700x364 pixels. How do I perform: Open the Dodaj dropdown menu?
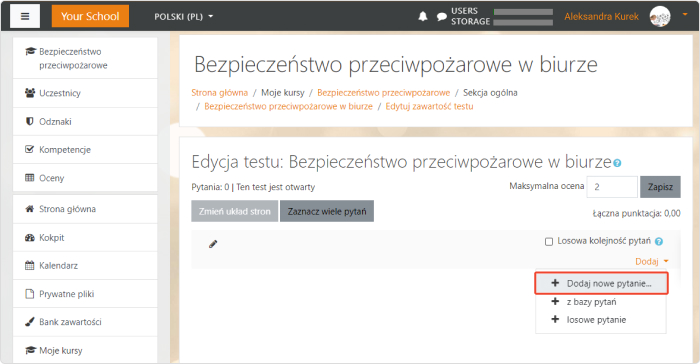click(652, 261)
